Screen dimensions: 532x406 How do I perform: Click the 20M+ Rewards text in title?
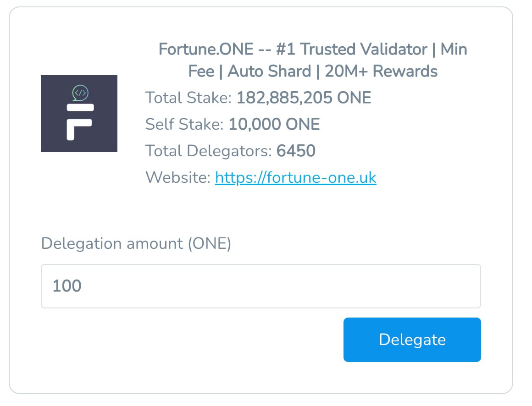pos(381,71)
